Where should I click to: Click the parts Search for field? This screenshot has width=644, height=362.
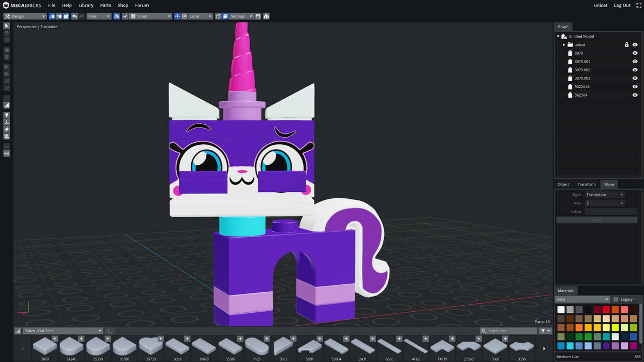tap(508, 331)
